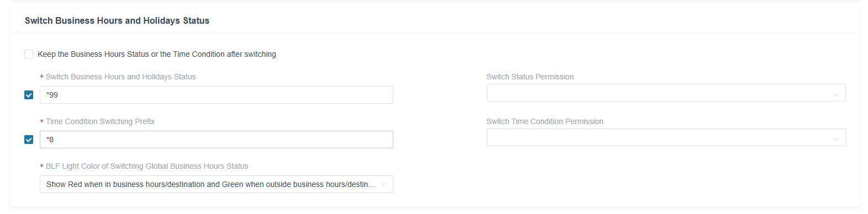Open the BLF Light Color dropdown
The height and width of the screenshot is (214, 868).
point(217,184)
